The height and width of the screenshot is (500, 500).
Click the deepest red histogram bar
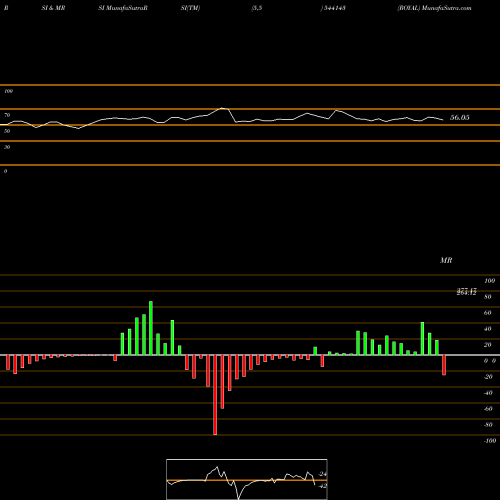(x=215, y=395)
